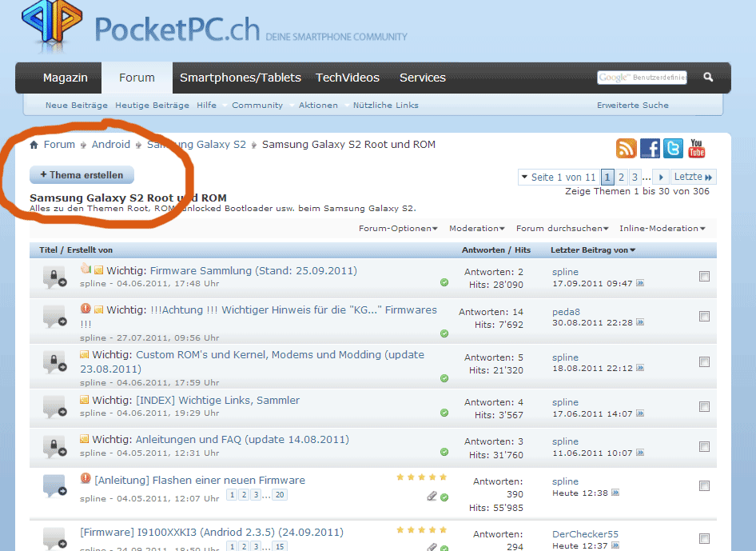Check the box for Custom ROM's thread
The height and width of the screenshot is (551, 756).
pos(704,361)
